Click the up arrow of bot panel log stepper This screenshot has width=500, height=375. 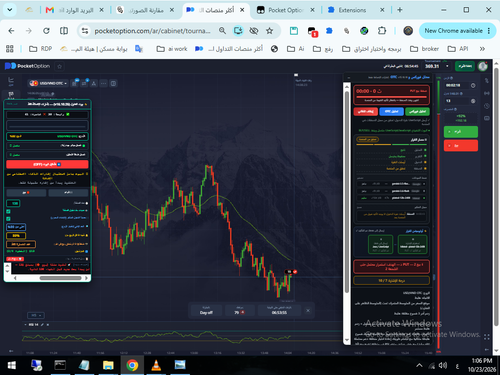[7, 266]
